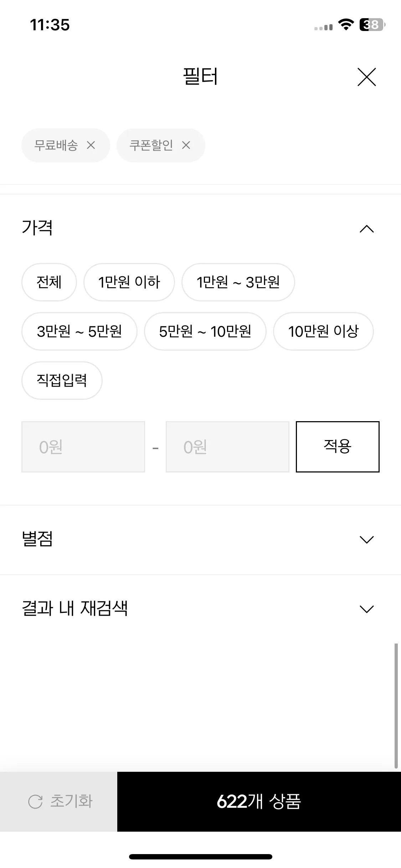Choose the 1만원 ~ 3만원 price range
The width and height of the screenshot is (401, 868).
[x=238, y=282]
